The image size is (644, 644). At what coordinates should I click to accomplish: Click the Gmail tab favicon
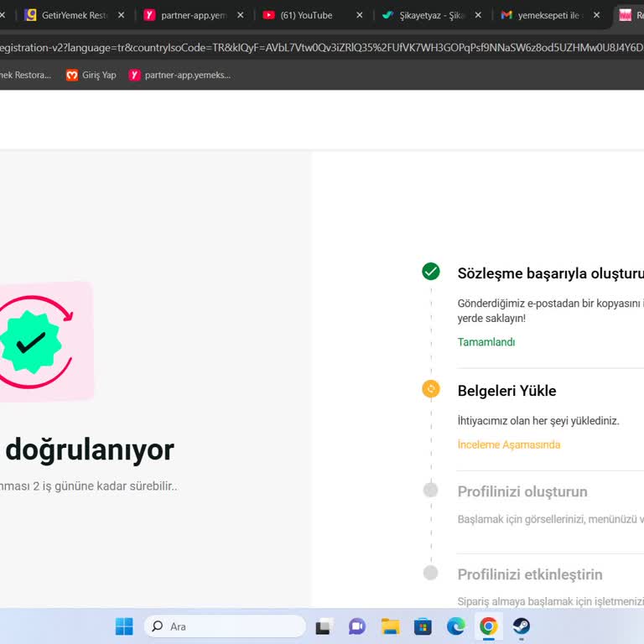coord(506,15)
